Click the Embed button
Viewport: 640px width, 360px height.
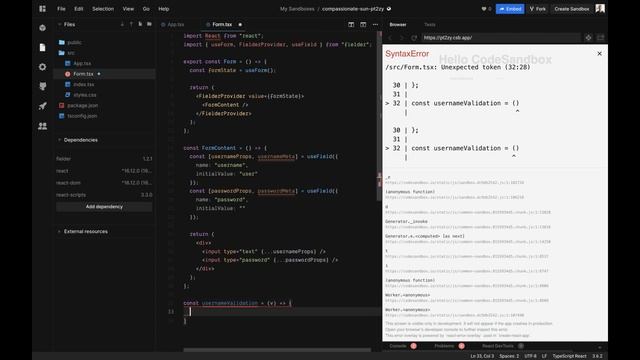click(510, 9)
